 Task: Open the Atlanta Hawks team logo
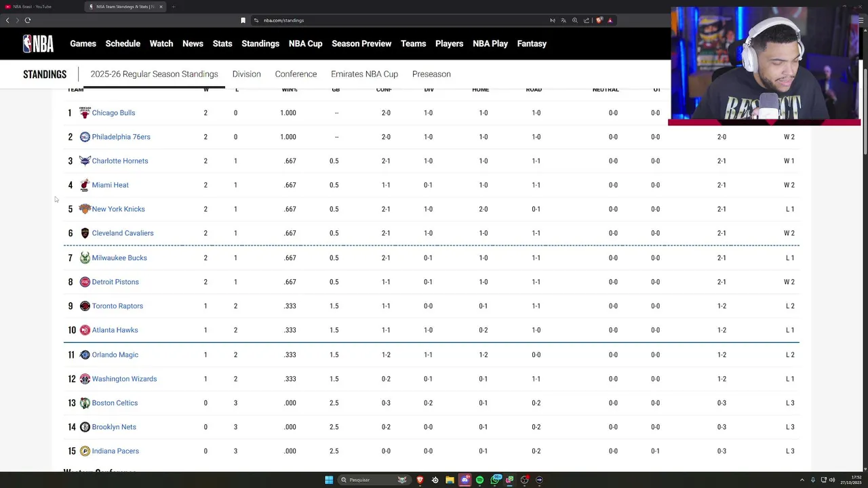85,330
